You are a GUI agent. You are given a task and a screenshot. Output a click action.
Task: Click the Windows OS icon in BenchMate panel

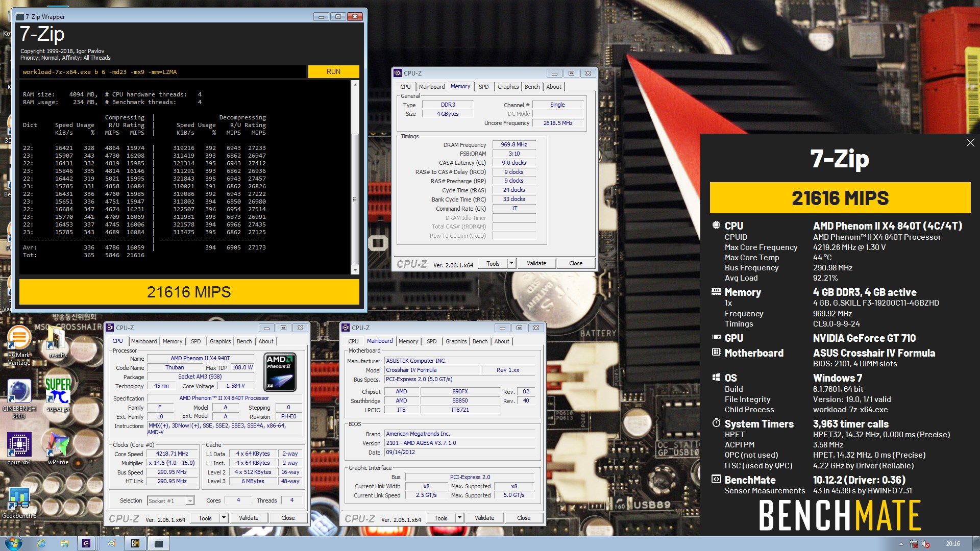click(x=716, y=378)
